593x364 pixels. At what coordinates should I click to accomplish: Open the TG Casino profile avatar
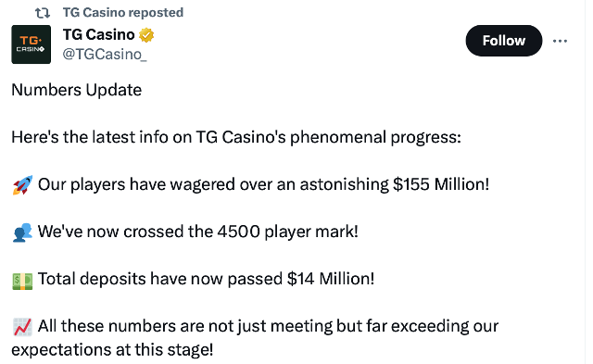coord(31,44)
